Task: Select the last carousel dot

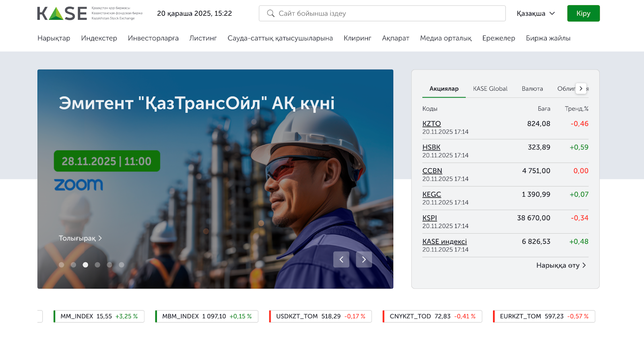Action: point(122,265)
